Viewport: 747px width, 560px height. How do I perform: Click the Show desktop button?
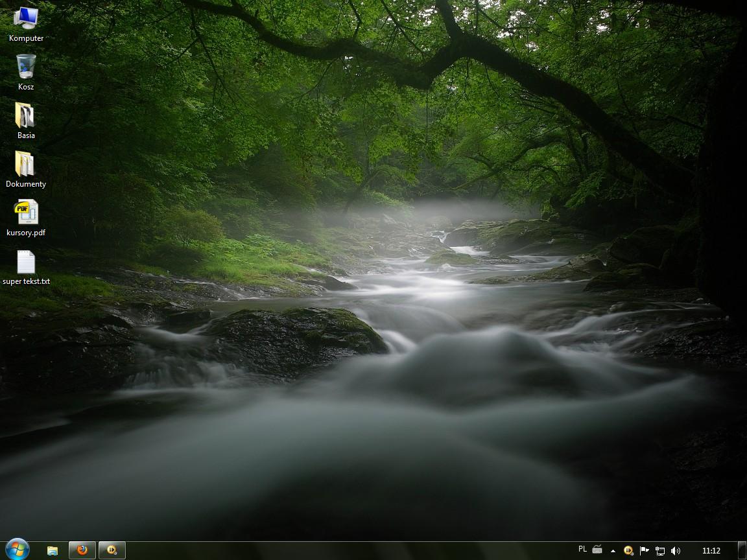[742, 550]
